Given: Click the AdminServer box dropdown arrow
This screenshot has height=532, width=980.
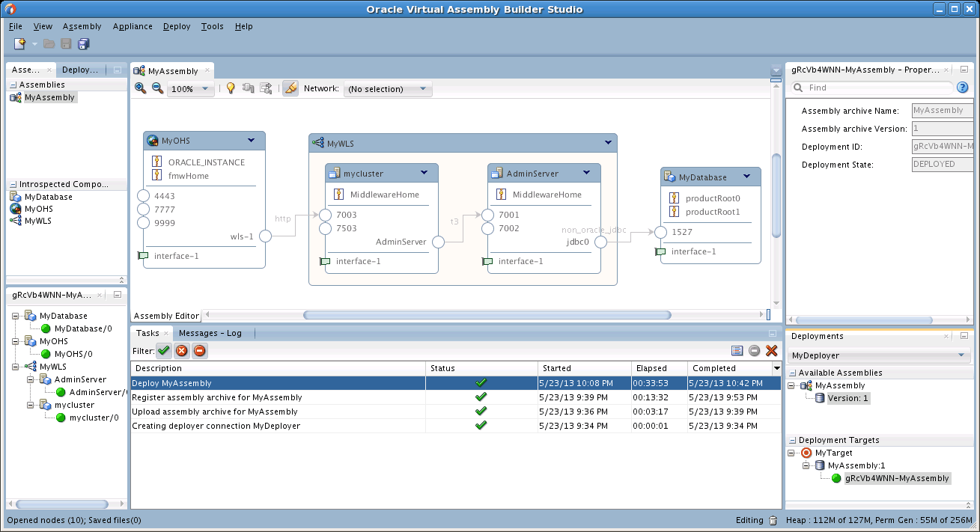Looking at the screenshot, I should coord(586,173).
